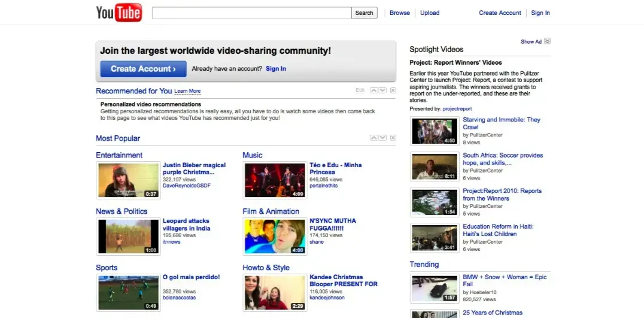Play Starving and Immobile video thumbnail
The image size is (644, 318).
tap(435, 131)
